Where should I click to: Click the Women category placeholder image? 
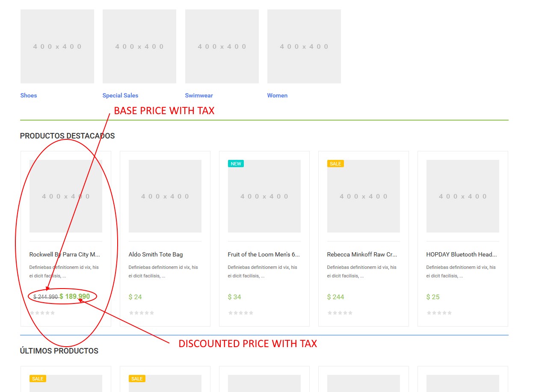[304, 46]
